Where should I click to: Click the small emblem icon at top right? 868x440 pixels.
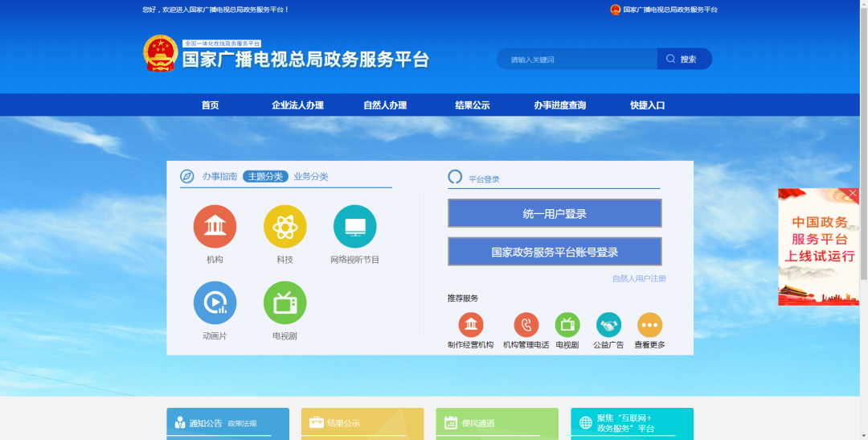(x=615, y=10)
